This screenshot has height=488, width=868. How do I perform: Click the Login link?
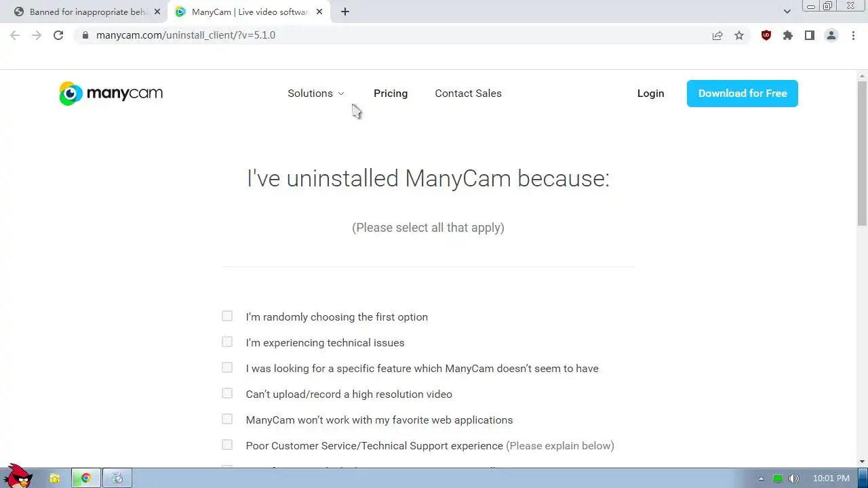(650, 94)
